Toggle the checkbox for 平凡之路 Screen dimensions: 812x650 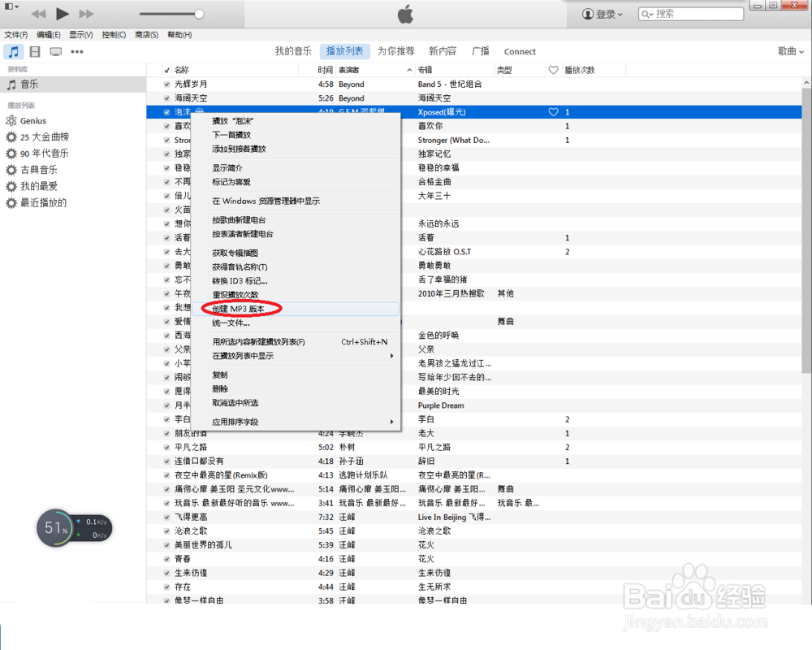pyautogui.click(x=166, y=447)
